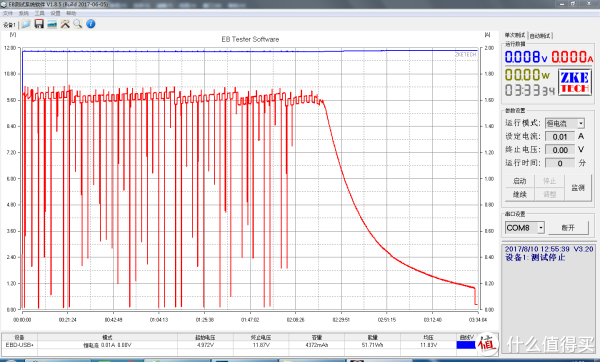Open the 文件 menu
This screenshot has height=362, width=600.
[x=8, y=13]
